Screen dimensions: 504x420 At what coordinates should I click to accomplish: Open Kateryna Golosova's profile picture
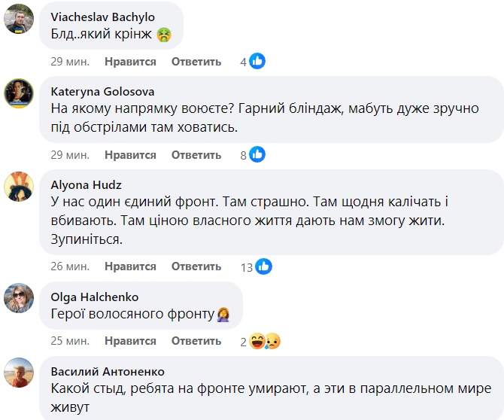pos(18,93)
